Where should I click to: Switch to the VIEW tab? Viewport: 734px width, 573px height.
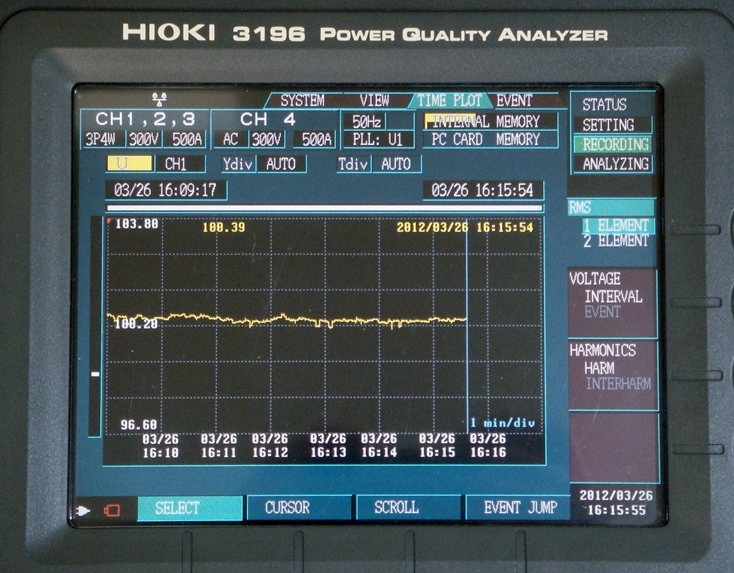[374, 100]
